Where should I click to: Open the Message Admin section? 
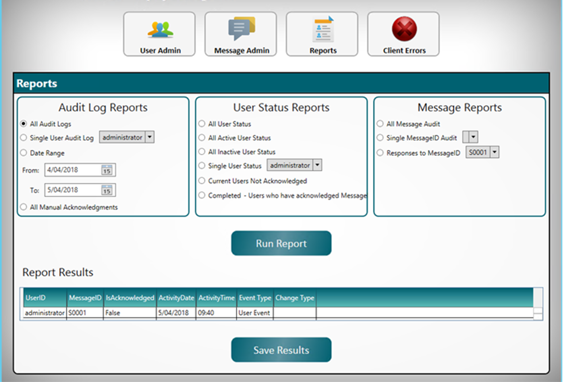tap(241, 34)
